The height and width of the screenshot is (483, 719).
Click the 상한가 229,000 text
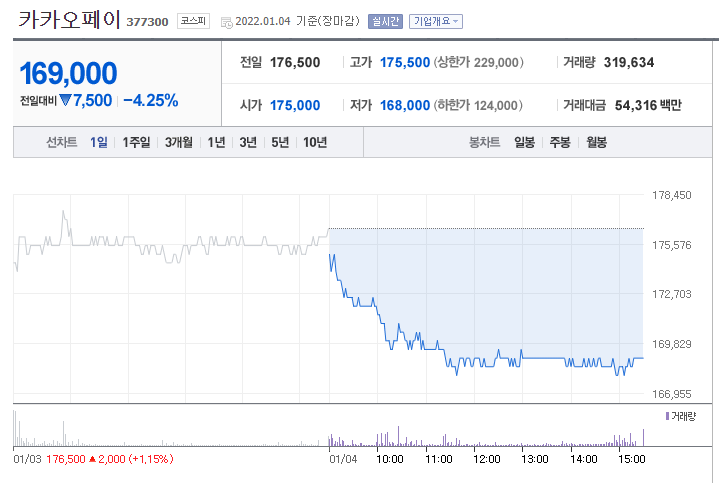point(479,62)
